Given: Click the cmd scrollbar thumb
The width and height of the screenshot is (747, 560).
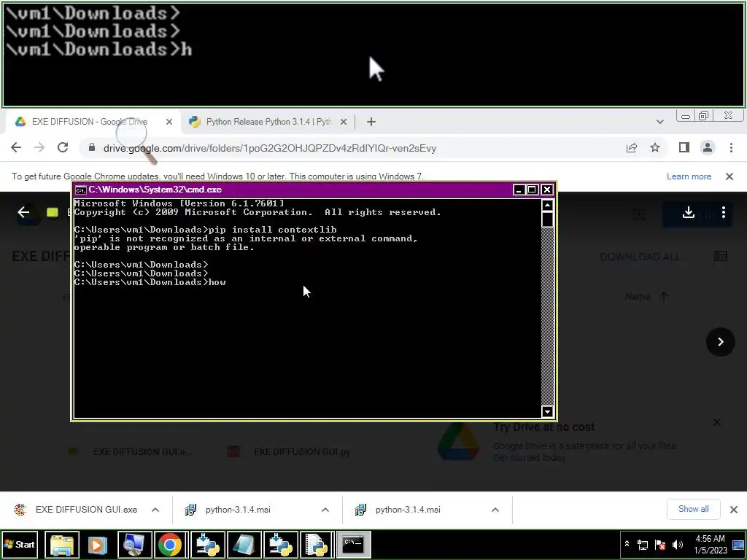Looking at the screenshot, I should [x=547, y=219].
